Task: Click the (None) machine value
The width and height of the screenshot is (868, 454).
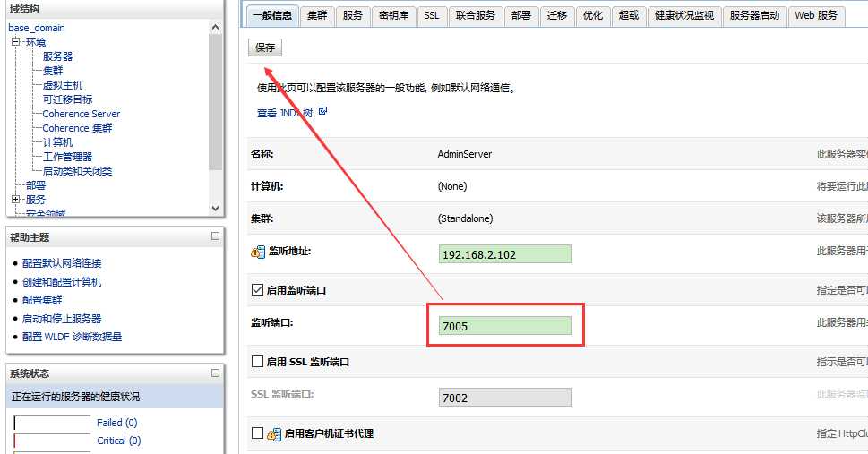Action: pyautogui.click(x=452, y=186)
